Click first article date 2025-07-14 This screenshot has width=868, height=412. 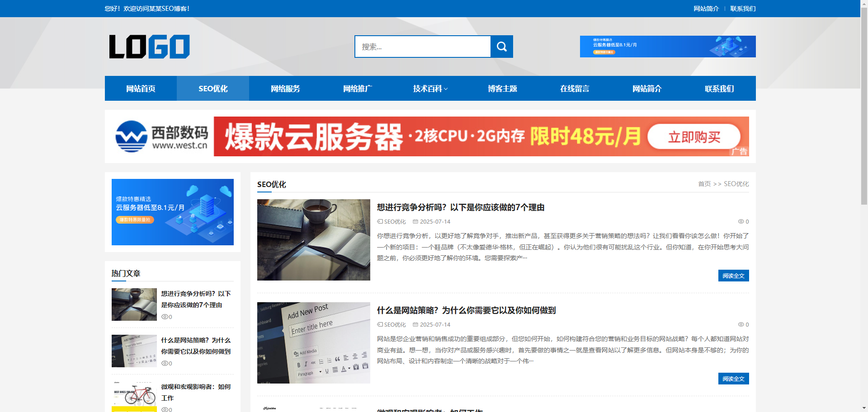click(x=435, y=221)
